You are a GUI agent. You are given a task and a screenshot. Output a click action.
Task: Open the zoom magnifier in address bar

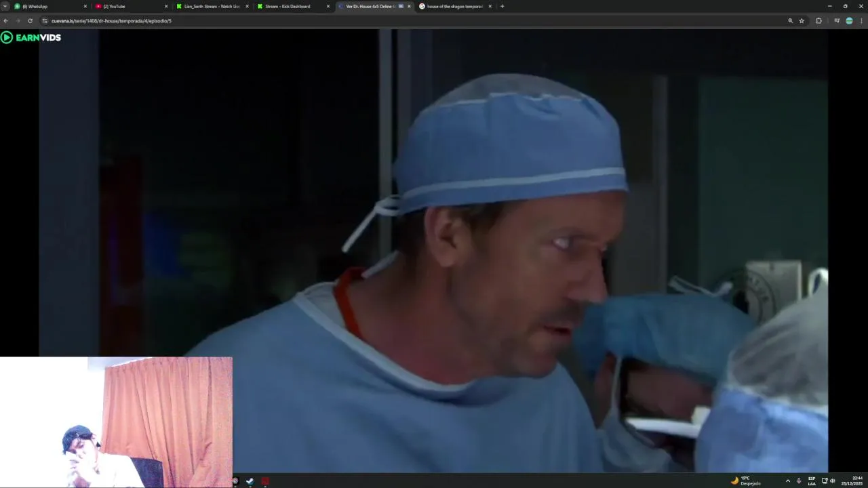pyautogui.click(x=791, y=21)
